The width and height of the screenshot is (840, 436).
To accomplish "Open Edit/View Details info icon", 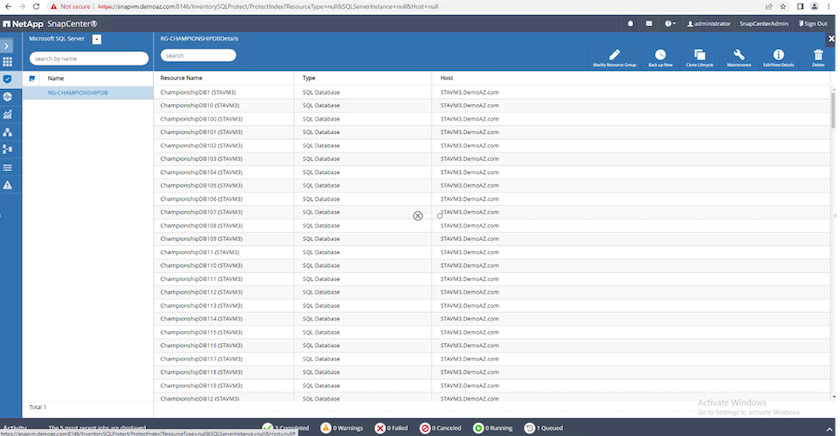I will [x=778, y=58].
